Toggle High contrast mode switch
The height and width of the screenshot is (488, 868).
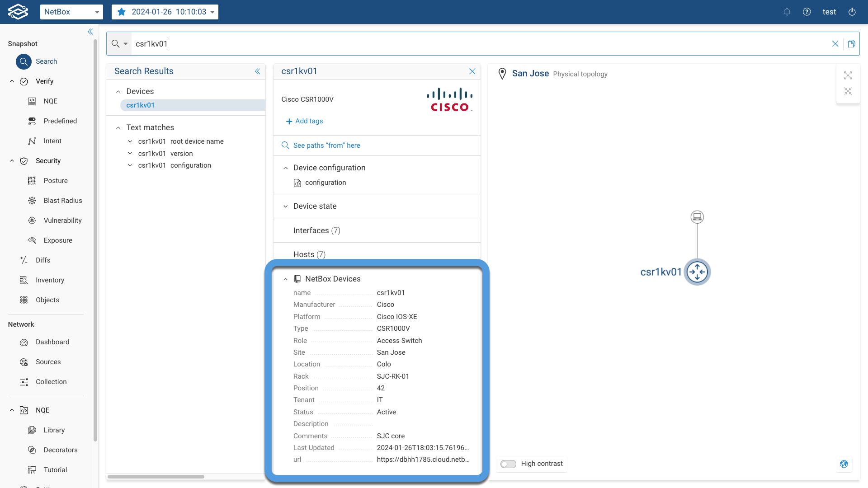click(507, 464)
